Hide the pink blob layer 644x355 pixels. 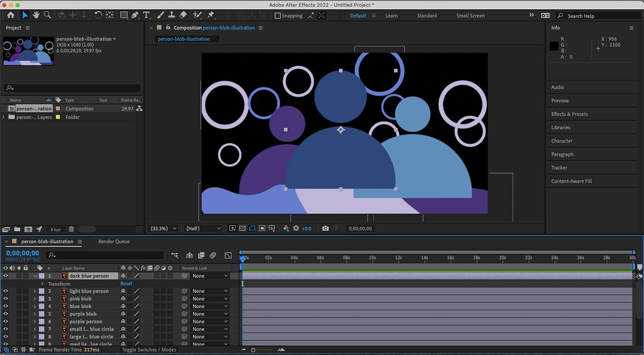[5, 298]
